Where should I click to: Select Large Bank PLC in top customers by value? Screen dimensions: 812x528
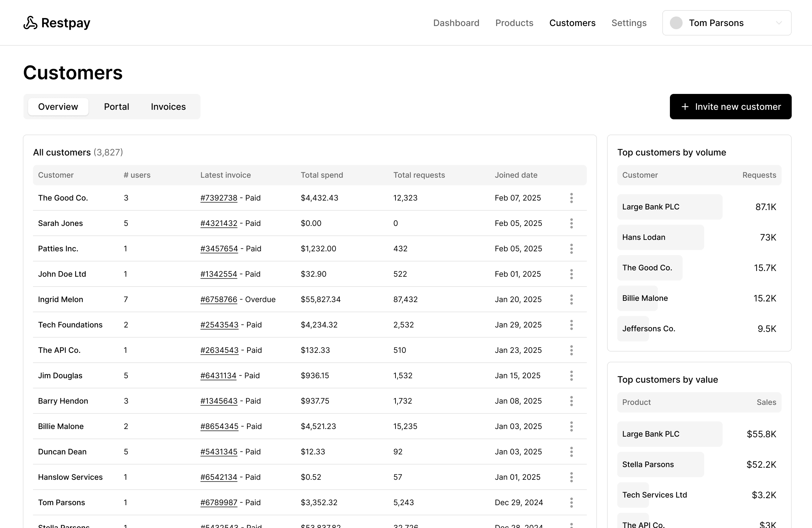tap(669, 434)
